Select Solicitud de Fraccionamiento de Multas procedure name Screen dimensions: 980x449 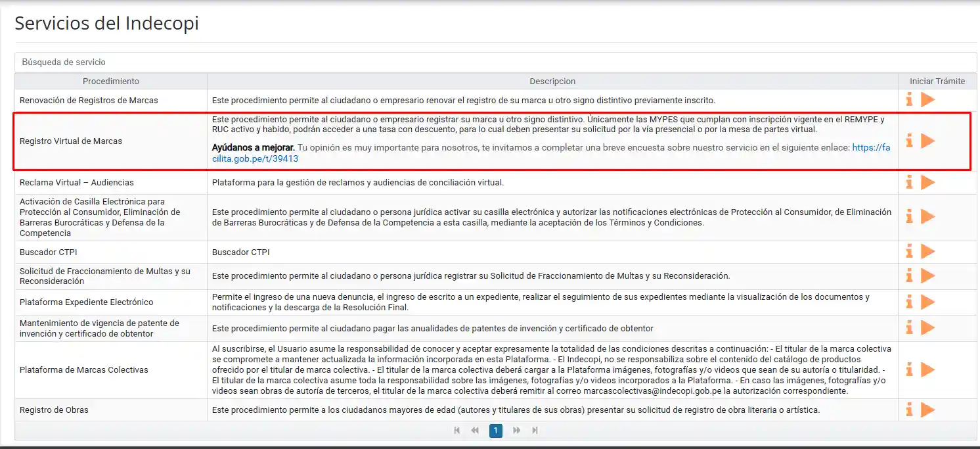tap(105, 275)
